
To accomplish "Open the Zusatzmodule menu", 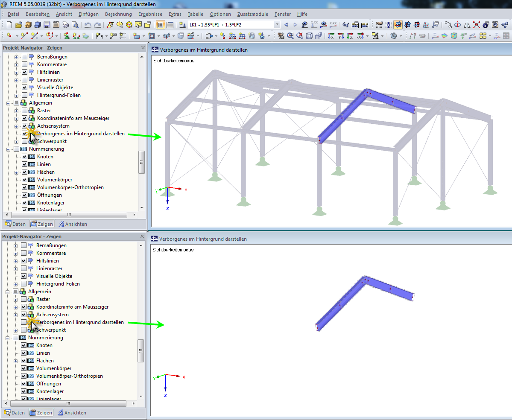I will tap(252, 15).
